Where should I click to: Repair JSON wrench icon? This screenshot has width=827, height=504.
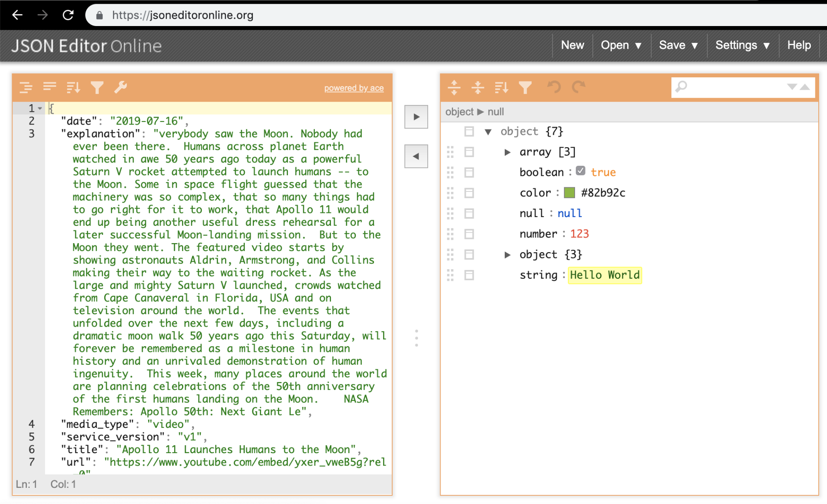(x=120, y=87)
